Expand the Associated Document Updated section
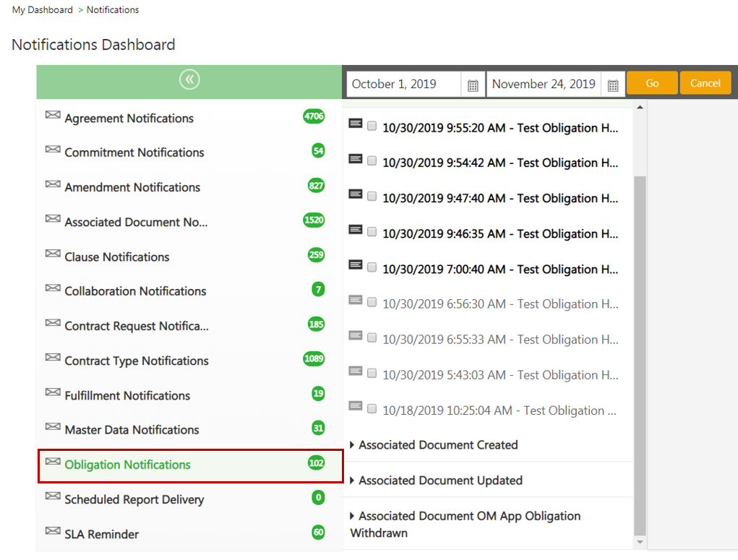Screen dimensions: 738x560 pyautogui.click(x=440, y=481)
